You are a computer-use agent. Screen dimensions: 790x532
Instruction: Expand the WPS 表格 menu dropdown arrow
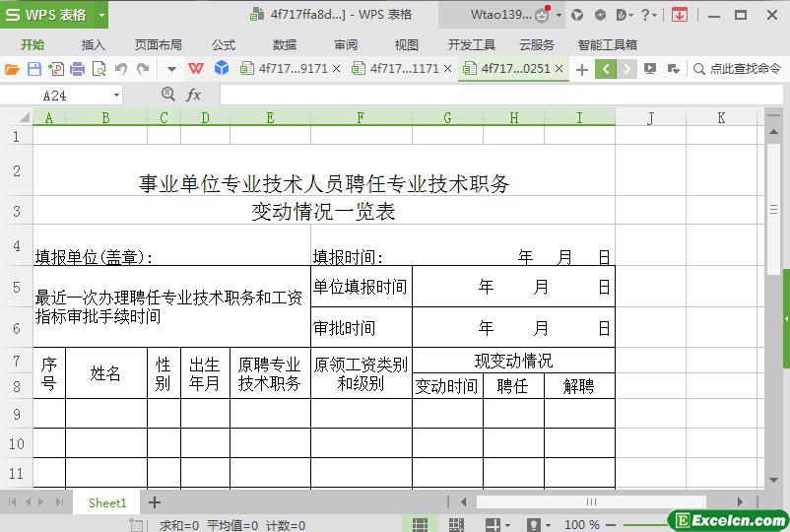101,15
